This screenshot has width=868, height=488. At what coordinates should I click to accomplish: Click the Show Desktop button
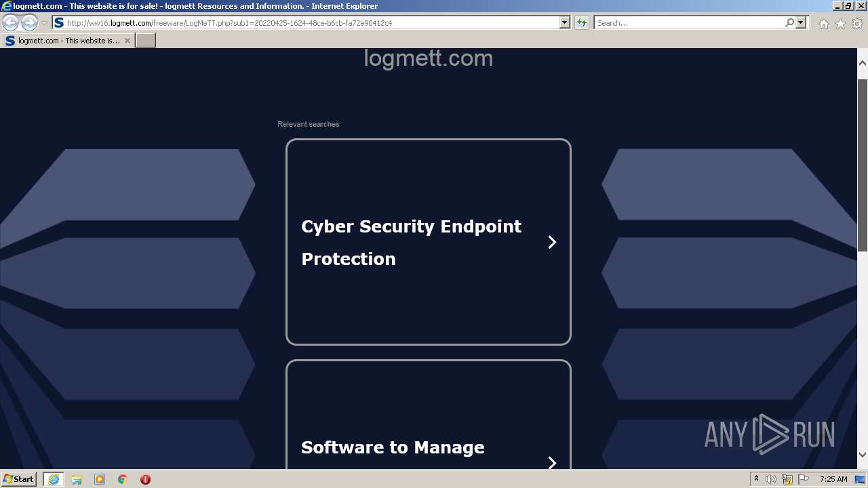click(861, 479)
